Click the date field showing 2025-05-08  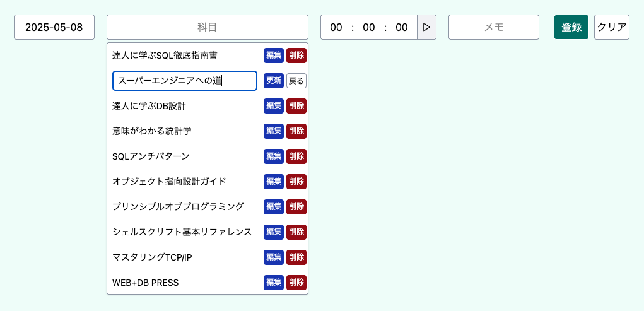pos(54,28)
